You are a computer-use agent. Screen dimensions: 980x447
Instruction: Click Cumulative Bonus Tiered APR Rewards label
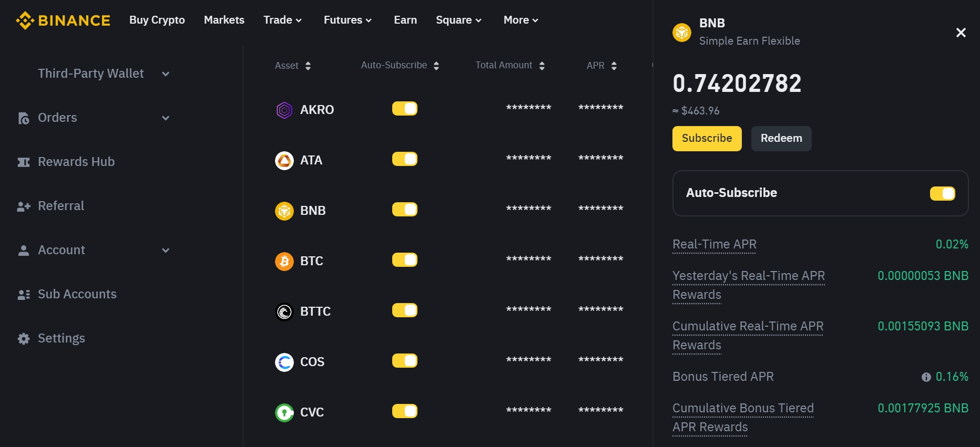(x=743, y=418)
